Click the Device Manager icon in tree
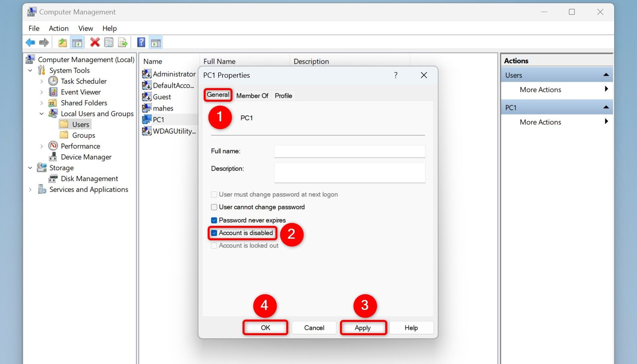 coord(53,157)
